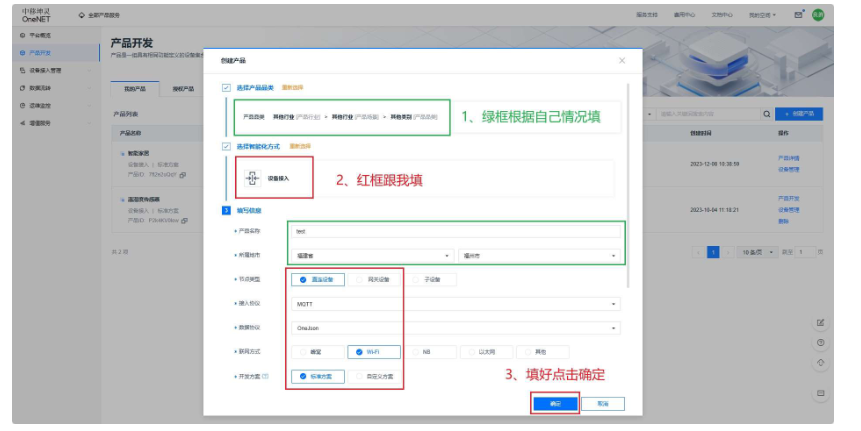
Task: Toggle the intelligent method step checkbox
Action: point(226,147)
